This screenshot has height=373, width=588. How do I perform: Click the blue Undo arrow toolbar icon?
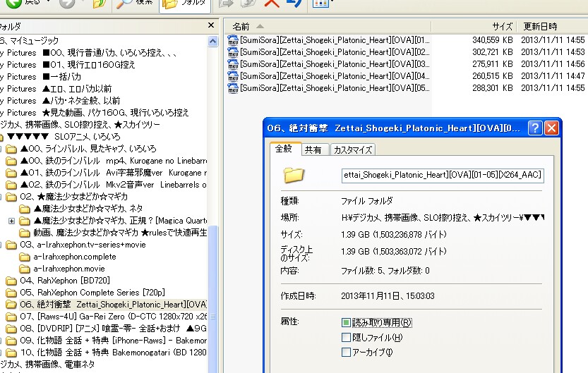coord(294,4)
